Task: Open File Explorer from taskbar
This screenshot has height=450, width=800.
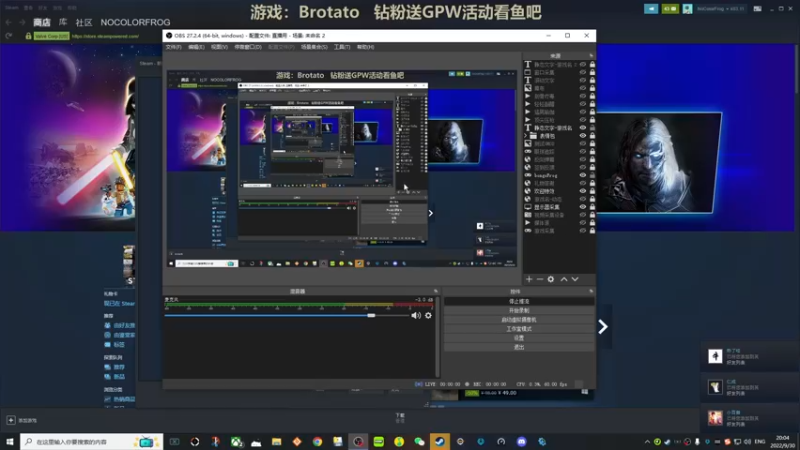Action: point(277,442)
